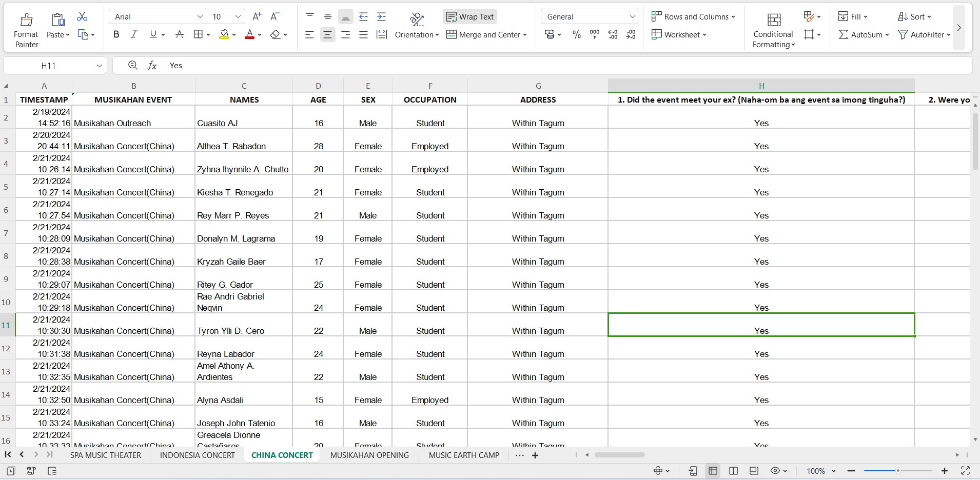This screenshot has height=480, width=980.
Task: Open the Conditional Formatting menu
Action: [773, 30]
